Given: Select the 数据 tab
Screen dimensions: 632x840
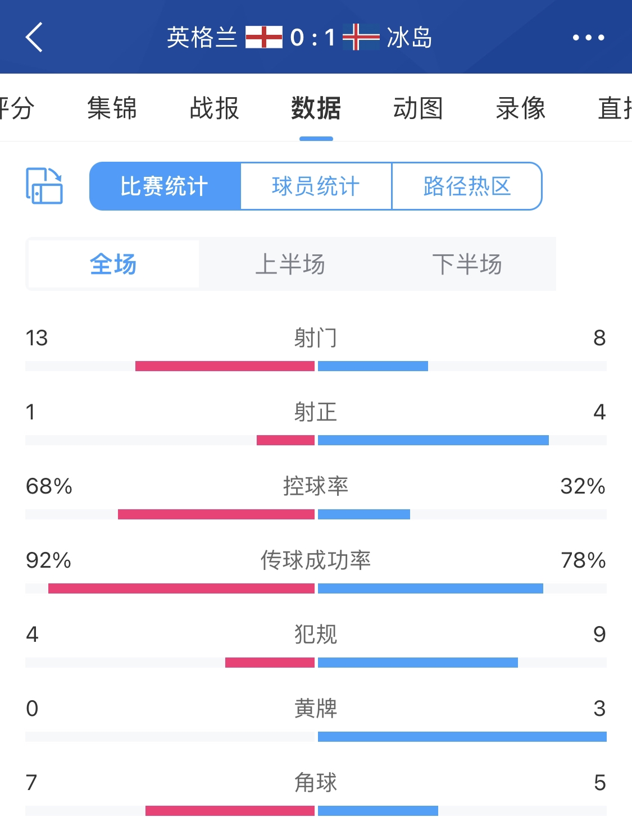Looking at the screenshot, I should [x=316, y=108].
